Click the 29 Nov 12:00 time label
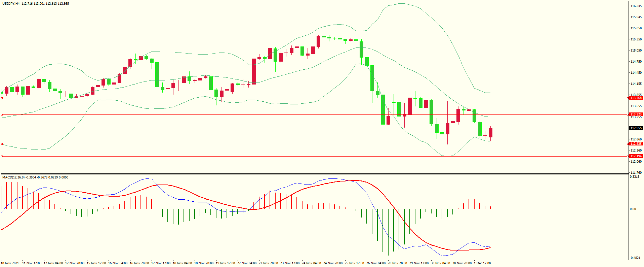This screenshot has width=644, height=267. coord(419,263)
